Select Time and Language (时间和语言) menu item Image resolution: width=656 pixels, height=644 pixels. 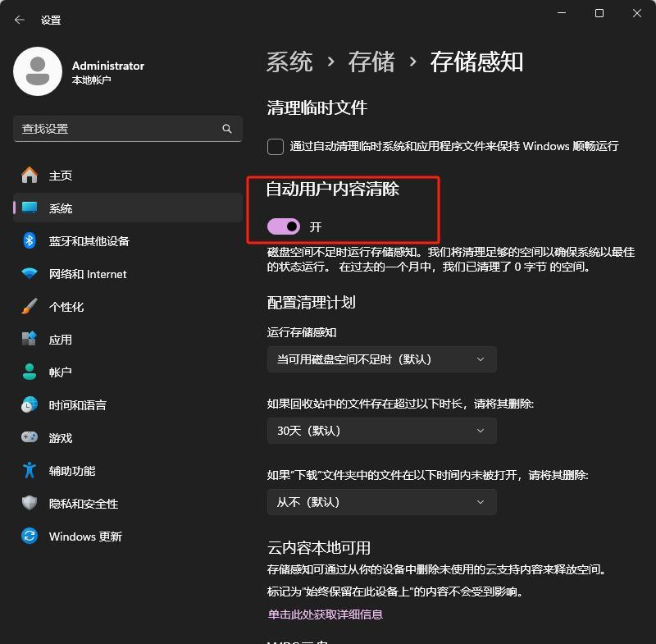pyautogui.click(x=77, y=404)
